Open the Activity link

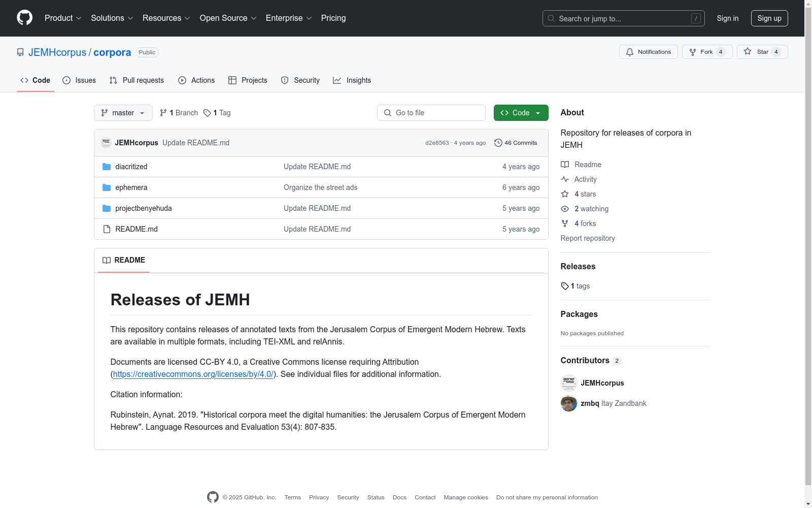[579, 179]
